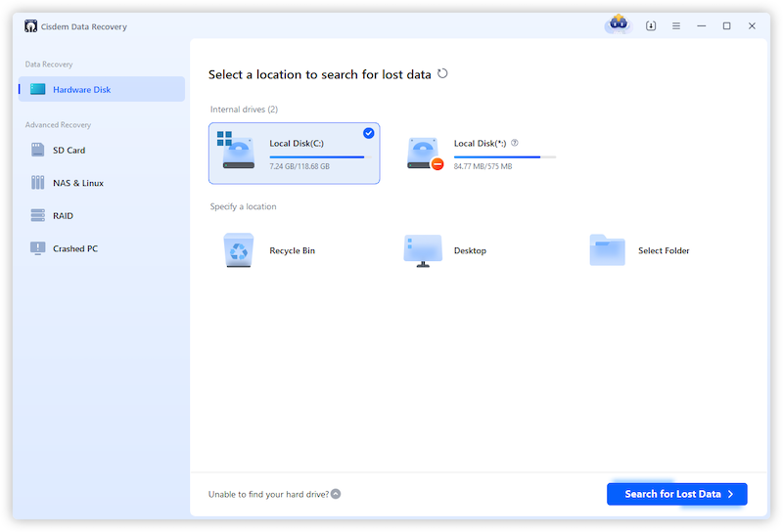Click the help question mark beside Local Disk(*:)

point(515,143)
